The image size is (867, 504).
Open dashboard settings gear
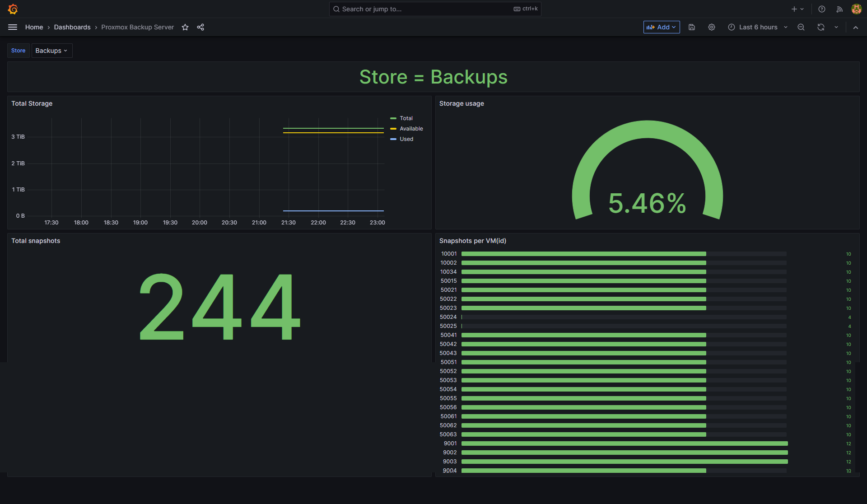[711, 27]
